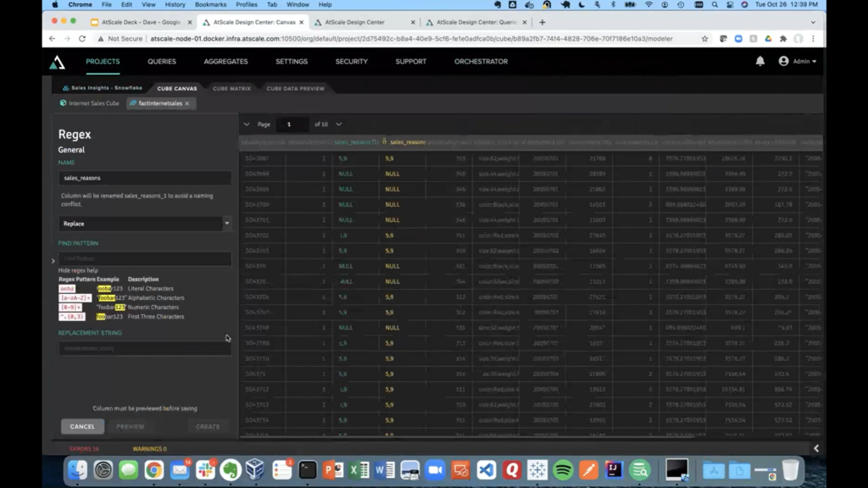Open the PROJECTS tab
Screen dimensions: 868x488
[103, 61]
